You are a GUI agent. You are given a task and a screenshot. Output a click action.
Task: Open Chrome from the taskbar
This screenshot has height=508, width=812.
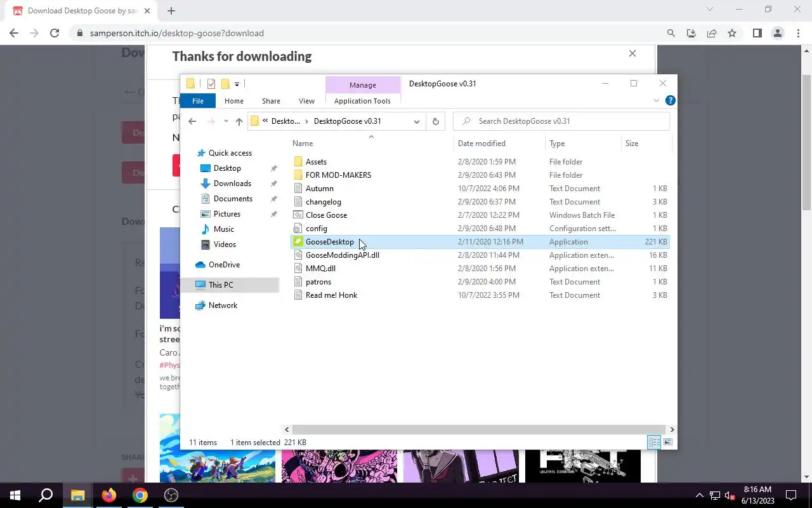(140, 495)
